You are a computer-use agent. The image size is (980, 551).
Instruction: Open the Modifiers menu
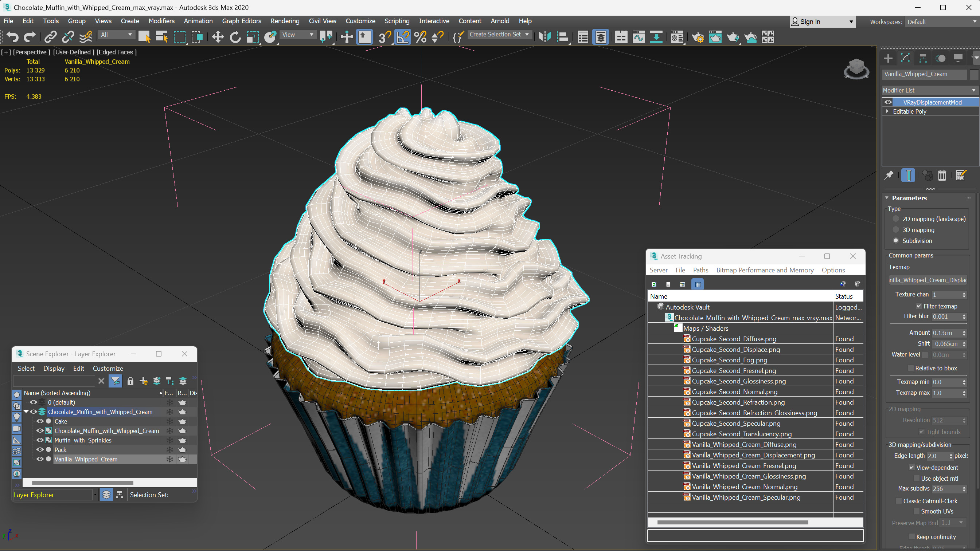[161, 21]
